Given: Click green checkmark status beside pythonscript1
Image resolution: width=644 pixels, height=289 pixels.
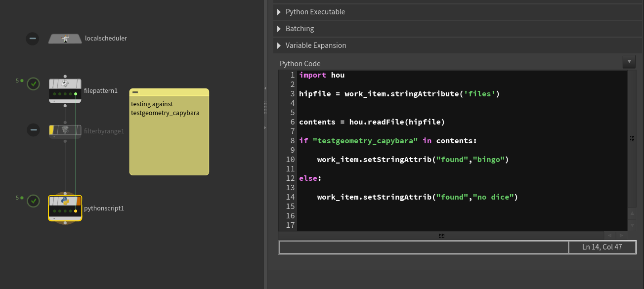Looking at the screenshot, I should click(33, 201).
